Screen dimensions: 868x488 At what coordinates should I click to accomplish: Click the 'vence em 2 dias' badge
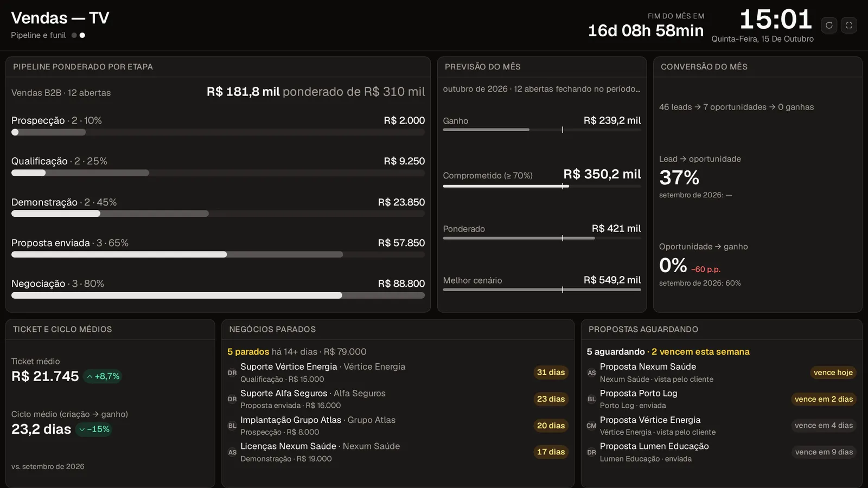pos(824,399)
